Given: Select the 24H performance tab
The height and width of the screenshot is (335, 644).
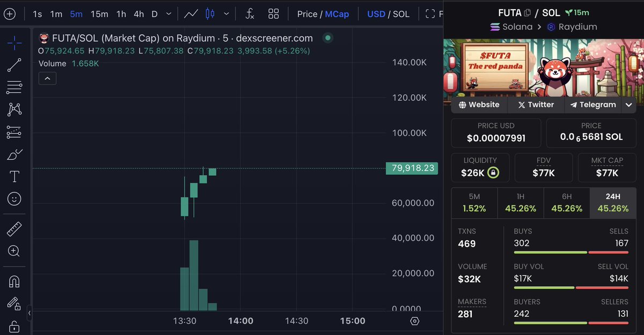Looking at the screenshot, I should [613, 203].
